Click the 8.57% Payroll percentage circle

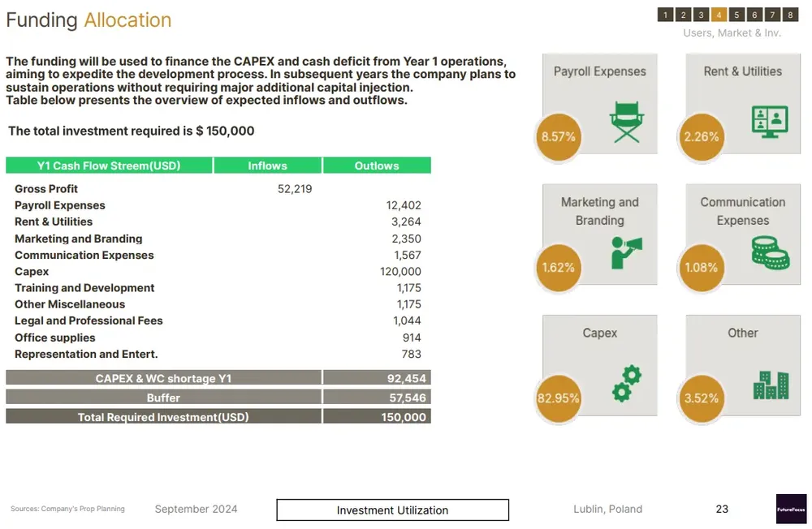click(558, 136)
